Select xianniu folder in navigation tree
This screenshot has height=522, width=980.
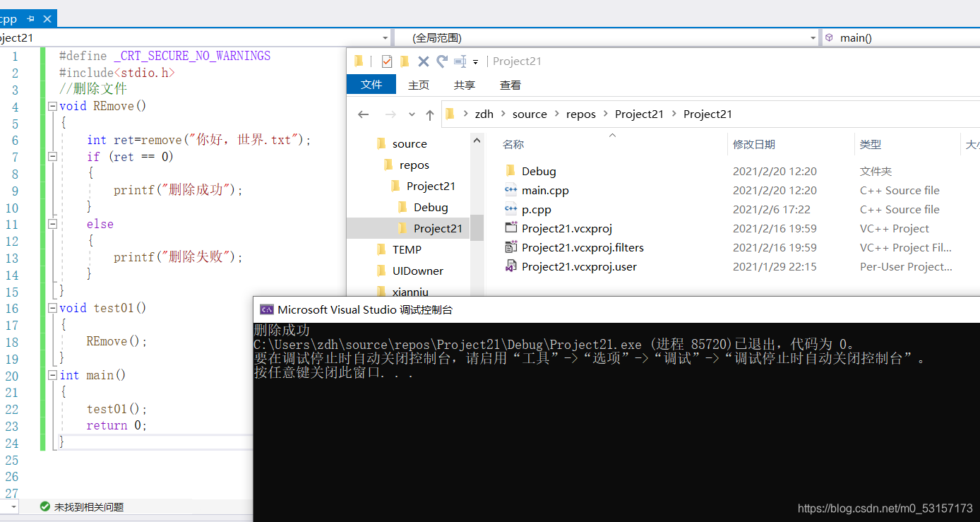tap(410, 291)
